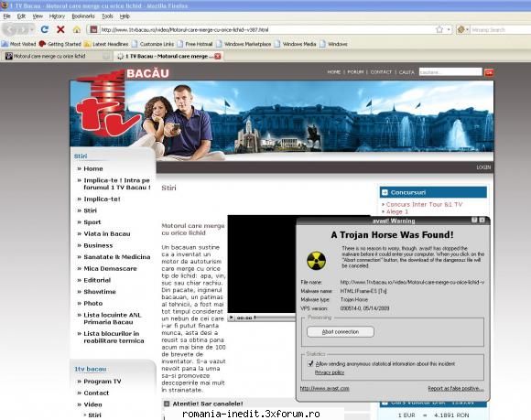Toggle Allow sending anonymous statistical information checkbox
This screenshot has width=531, height=420.
coord(310,364)
